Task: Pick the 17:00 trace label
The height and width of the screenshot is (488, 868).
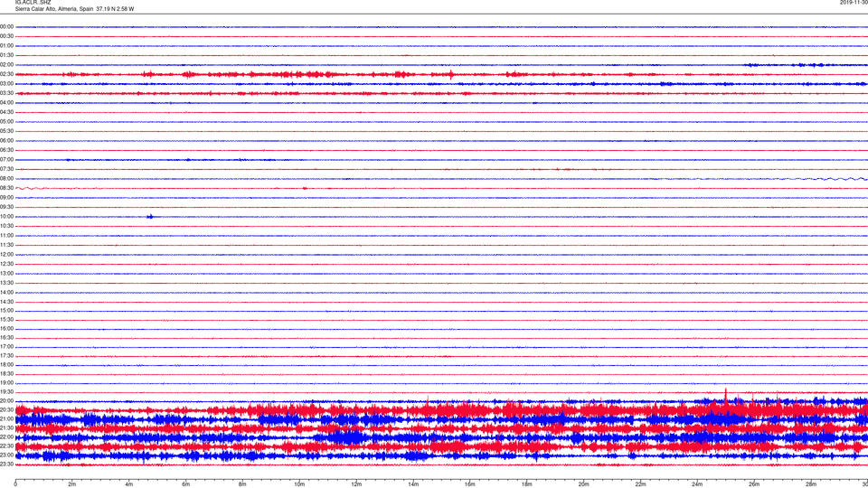Action: [x=6, y=347]
